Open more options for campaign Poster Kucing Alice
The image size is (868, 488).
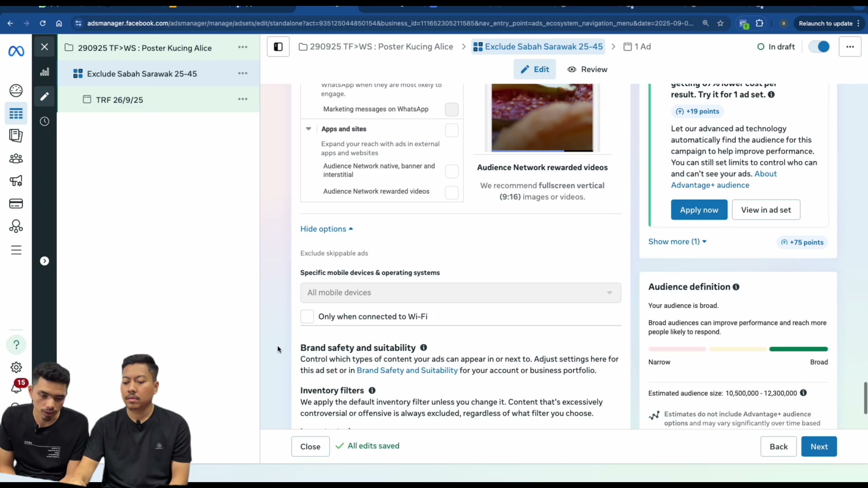[x=243, y=47]
